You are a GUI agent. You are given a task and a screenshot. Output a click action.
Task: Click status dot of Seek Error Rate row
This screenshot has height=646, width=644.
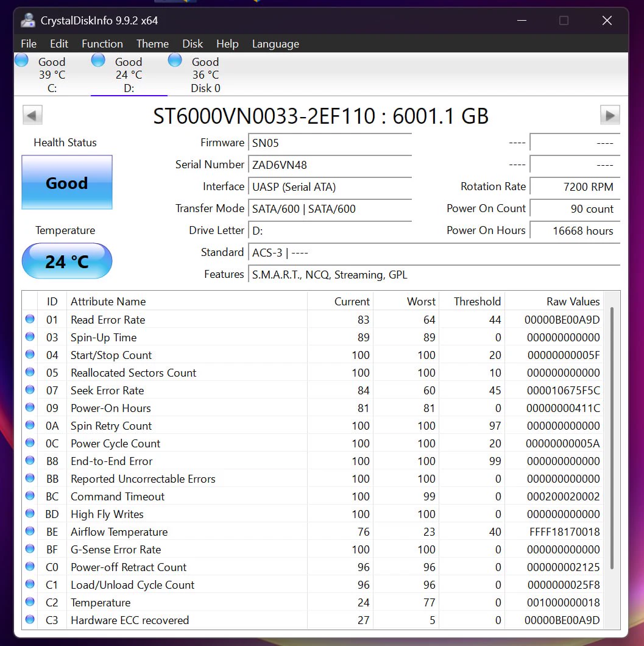tap(30, 390)
